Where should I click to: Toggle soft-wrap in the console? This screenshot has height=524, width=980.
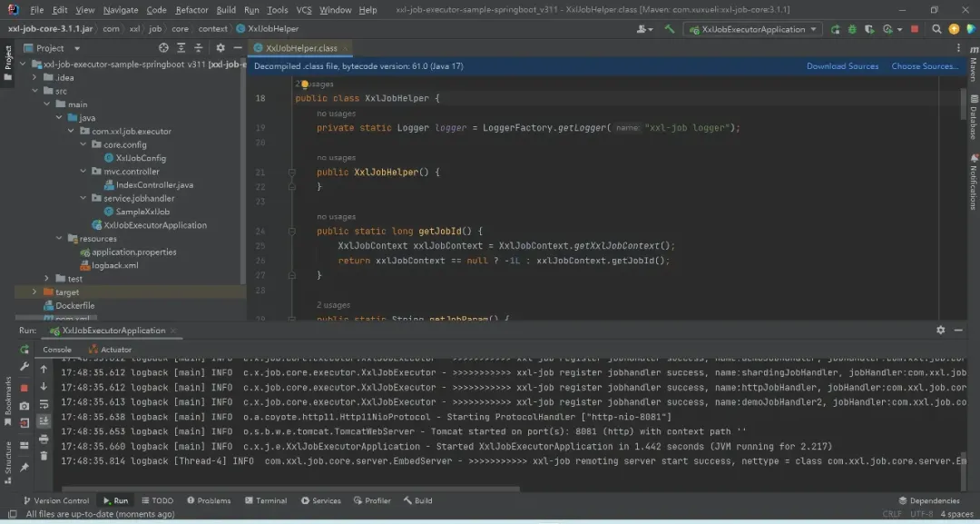(x=43, y=404)
